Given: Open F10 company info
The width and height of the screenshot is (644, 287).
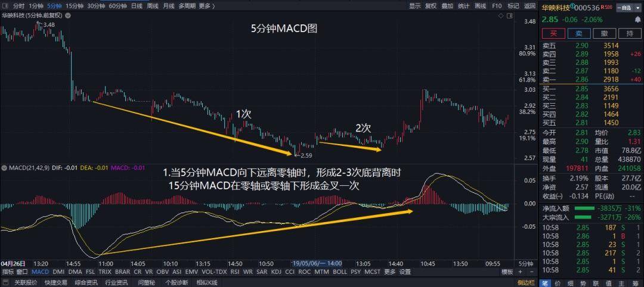Looking at the screenshot, I should [497, 6].
